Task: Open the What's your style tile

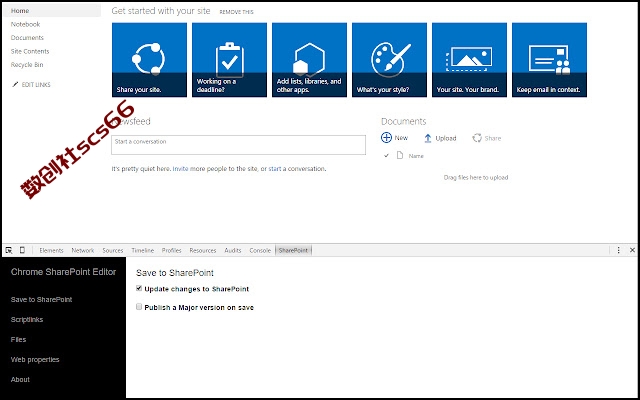Action: click(389, 60)
